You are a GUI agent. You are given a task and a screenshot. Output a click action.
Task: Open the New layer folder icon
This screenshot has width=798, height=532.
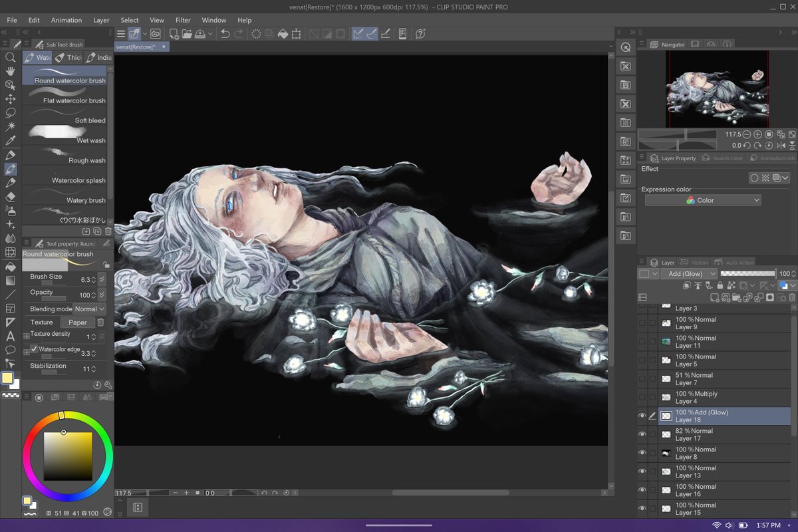pyautogui.click(x=736, y=298)
